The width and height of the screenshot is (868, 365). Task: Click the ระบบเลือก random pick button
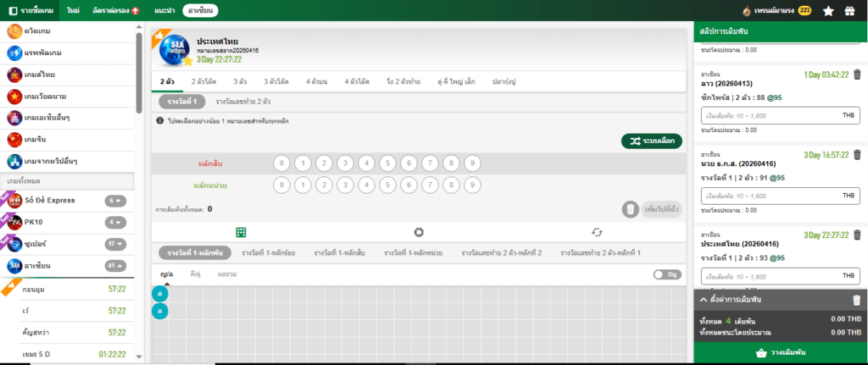coord(652,141)
